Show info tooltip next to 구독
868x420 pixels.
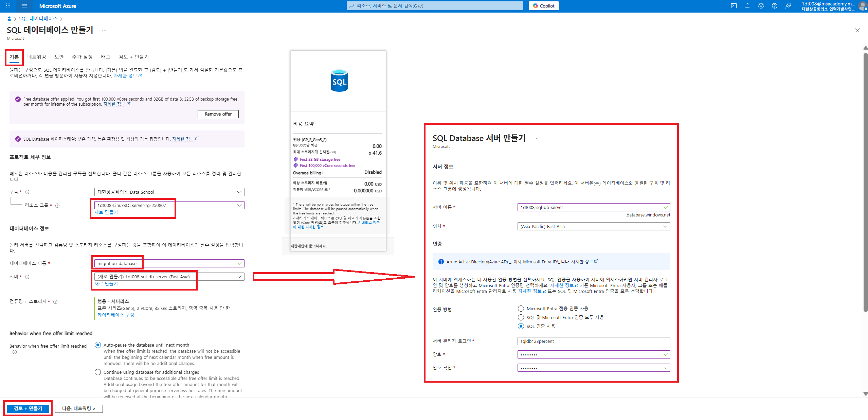27,192
